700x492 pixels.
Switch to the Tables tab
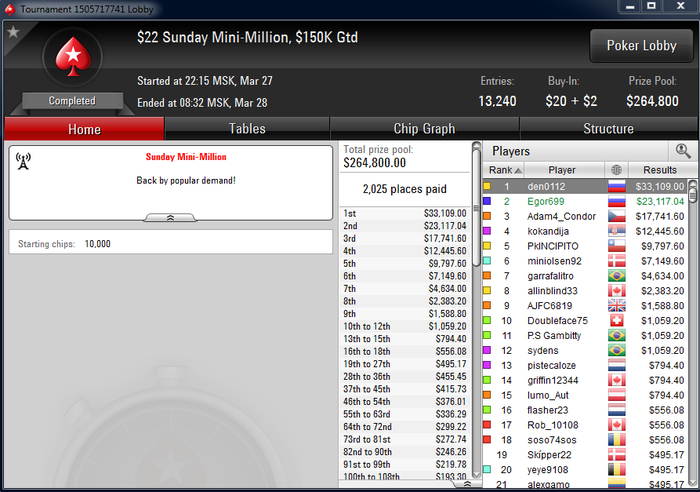[x=247, y=129]
